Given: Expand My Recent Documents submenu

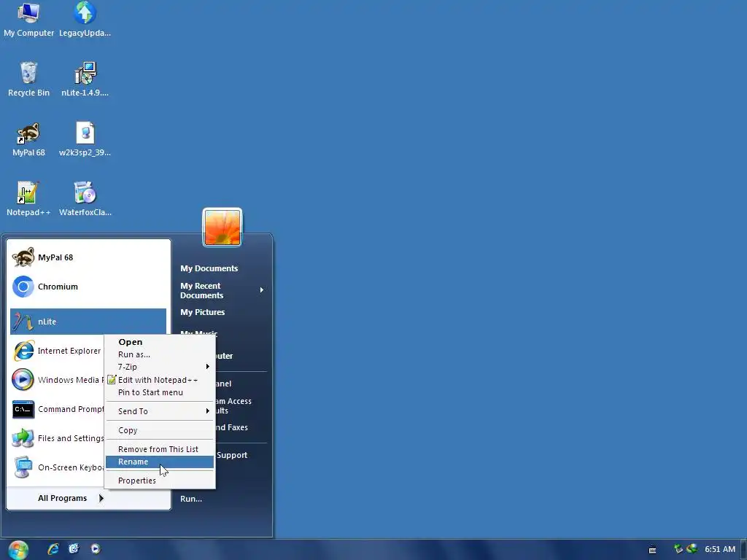Looking at the screenshot, I should pyautogui.click(x=222, y=290).
